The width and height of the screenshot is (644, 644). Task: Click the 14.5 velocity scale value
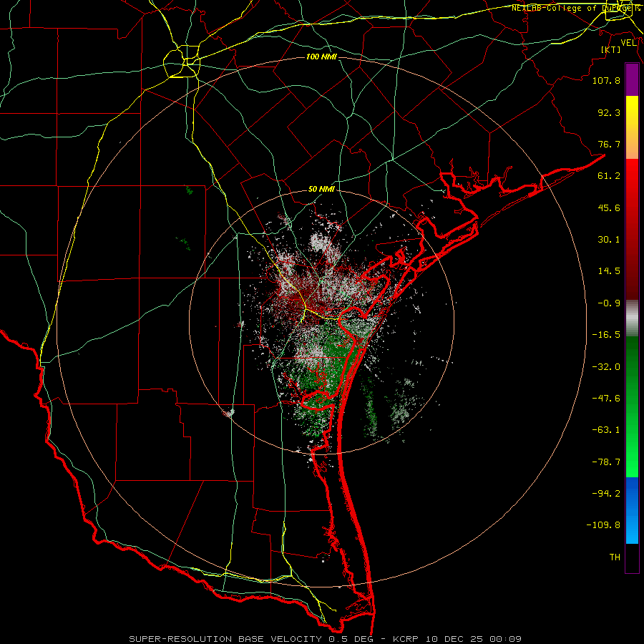(609, 271)
